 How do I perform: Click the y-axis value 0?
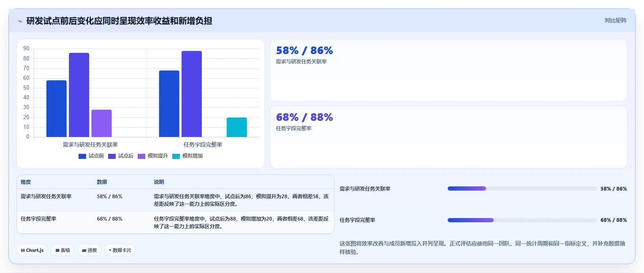28,137
